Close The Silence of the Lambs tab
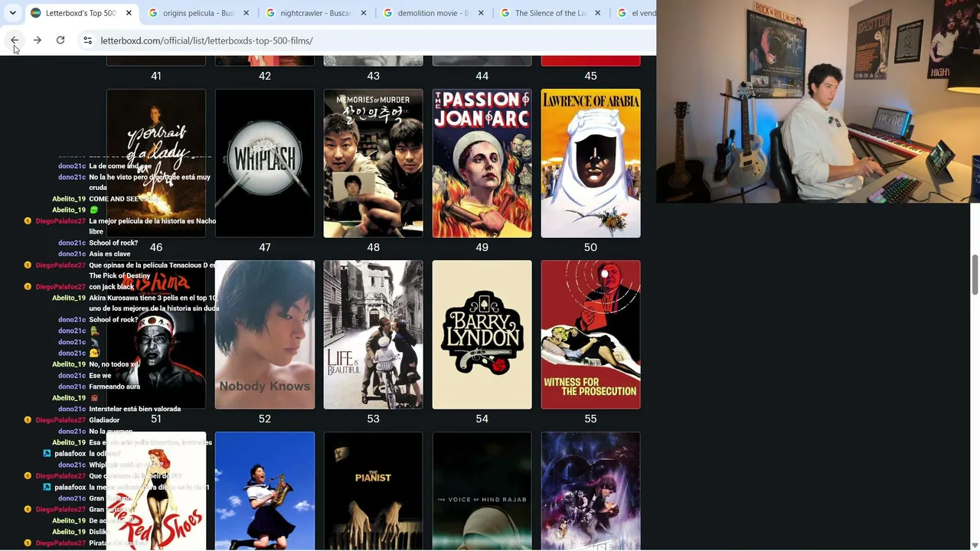 (x=597, y=13)
